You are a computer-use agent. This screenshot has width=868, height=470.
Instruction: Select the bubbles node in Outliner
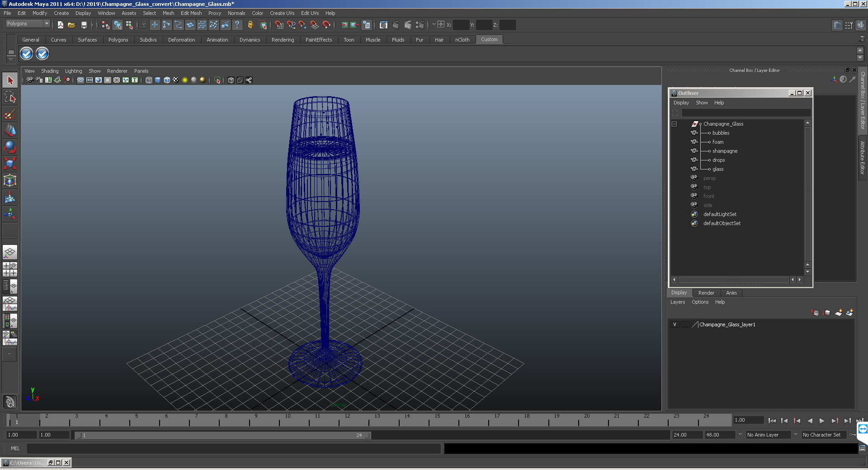click(x=721, y=133)
